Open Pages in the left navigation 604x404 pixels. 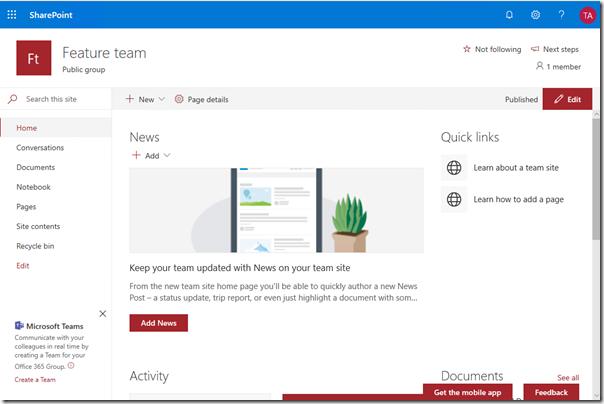26,206
